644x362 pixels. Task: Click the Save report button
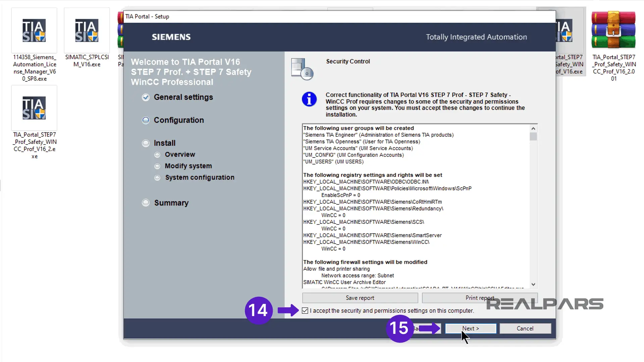point(361,298)
